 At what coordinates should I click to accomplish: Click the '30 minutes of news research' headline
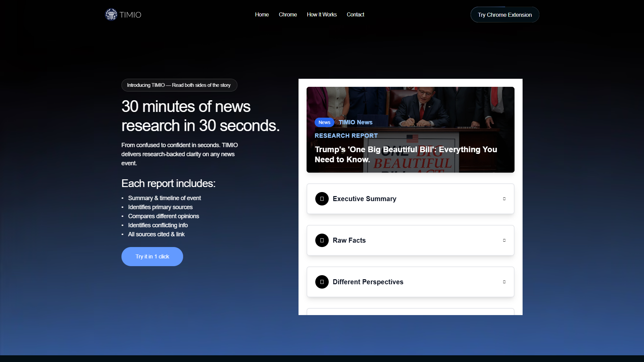[x=201, y=116]
